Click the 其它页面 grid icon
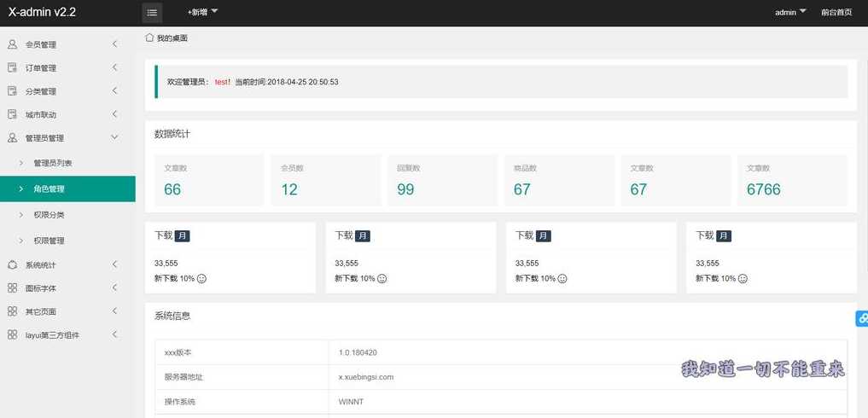Image resolution: width=868 pixels, height=418 pixels. pyautogui.click(x=12, y=311)
